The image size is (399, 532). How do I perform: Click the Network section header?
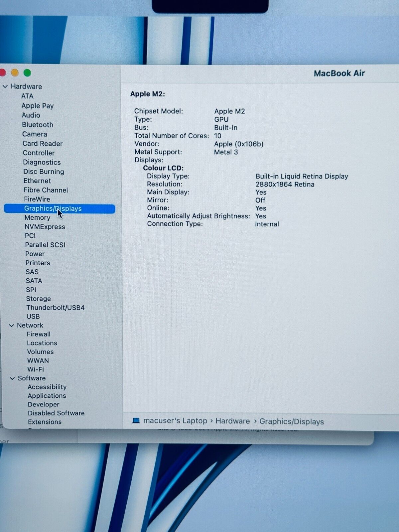pyautogui.click(x=30, y=325)
